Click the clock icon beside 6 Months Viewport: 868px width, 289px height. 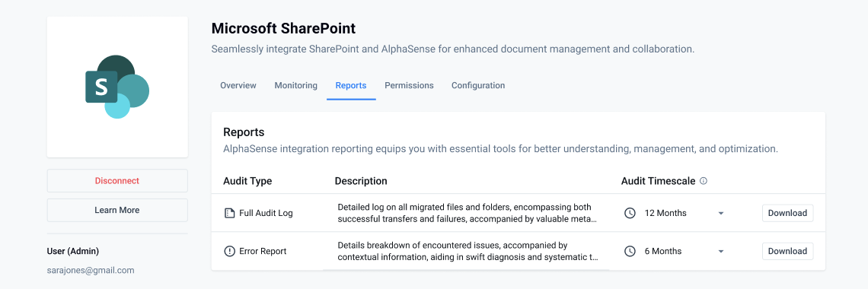[630, 252]
